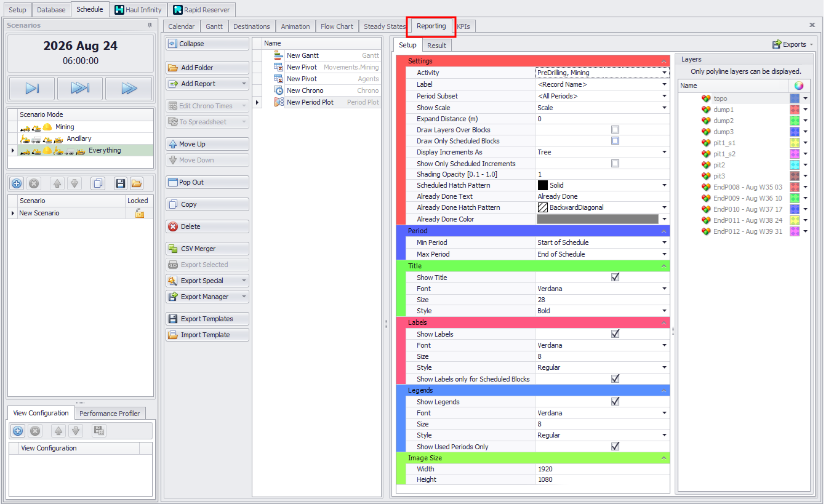The height and width of the screenshot is (504, 826).
Task: Pin the Scenarios panel
Action: (x=150, y=25)
